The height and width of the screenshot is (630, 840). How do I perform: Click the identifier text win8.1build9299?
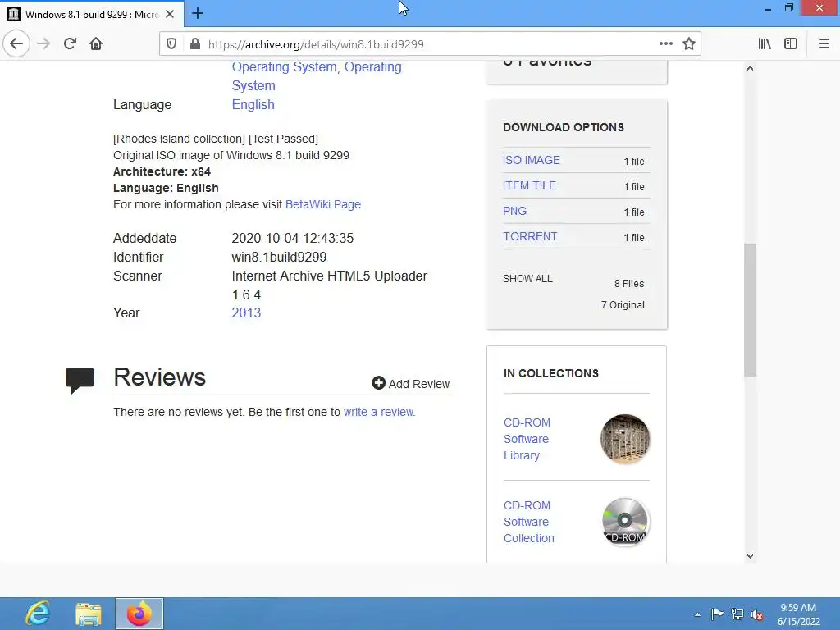pos(279,257)
